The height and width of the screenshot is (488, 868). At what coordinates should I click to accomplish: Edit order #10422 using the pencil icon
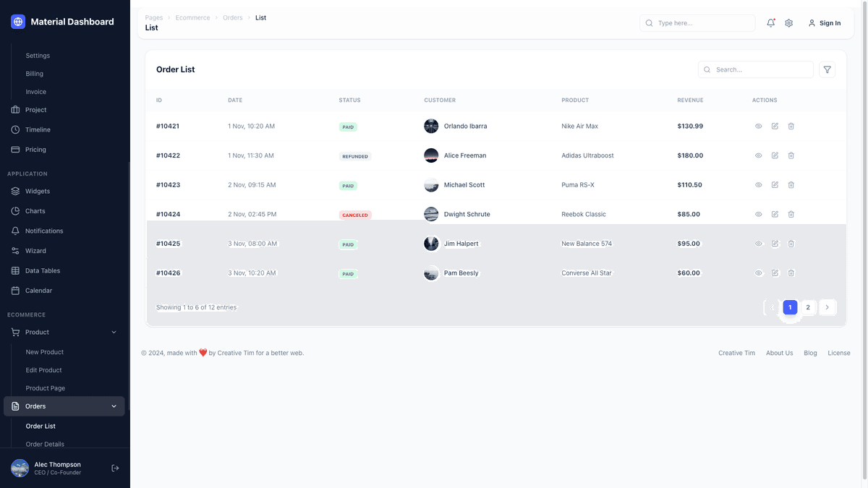click(x=774, y=155)
